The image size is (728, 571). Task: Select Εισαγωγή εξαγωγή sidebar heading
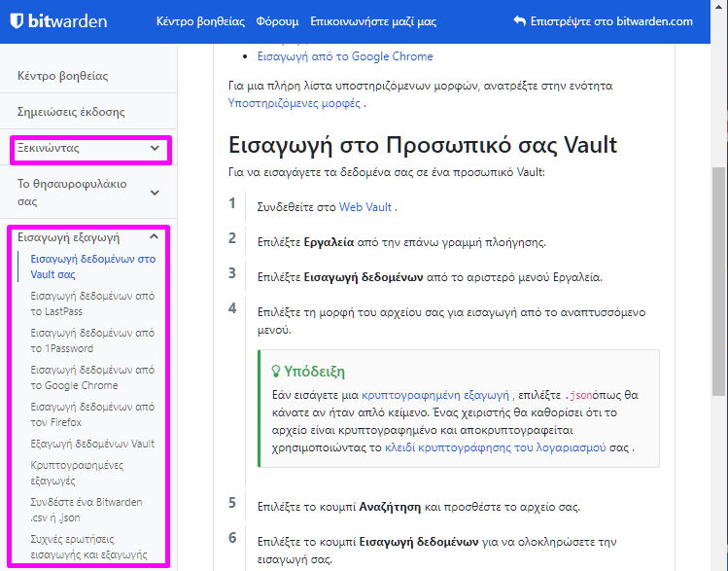point(68,237)
